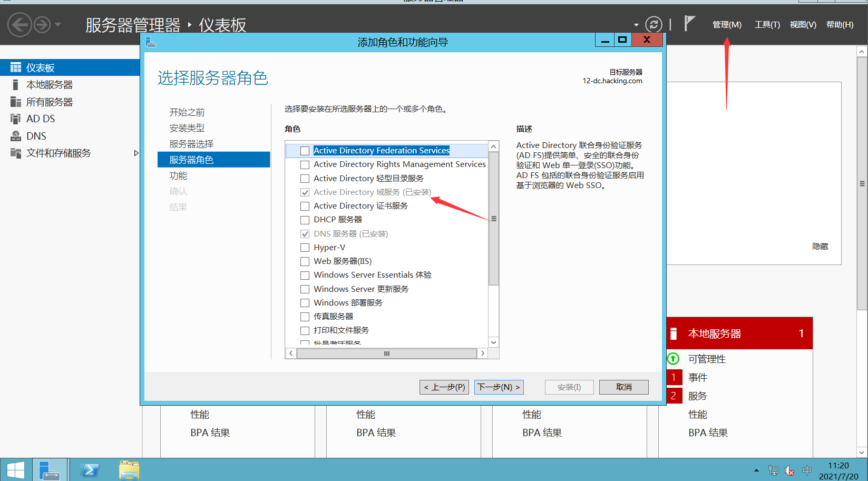868x481 pixels.
Task: Check 传真服务器 role
Action: pos(305,317)
